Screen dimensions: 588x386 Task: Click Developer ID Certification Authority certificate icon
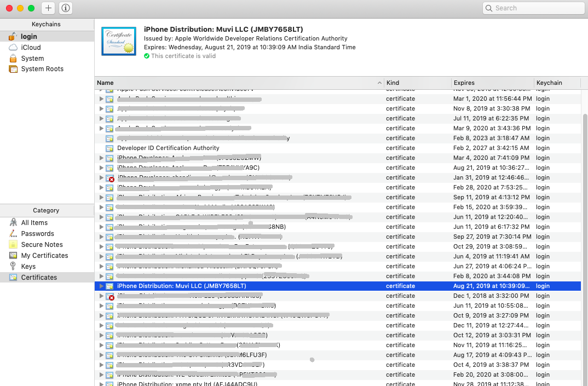click(109, 148)
